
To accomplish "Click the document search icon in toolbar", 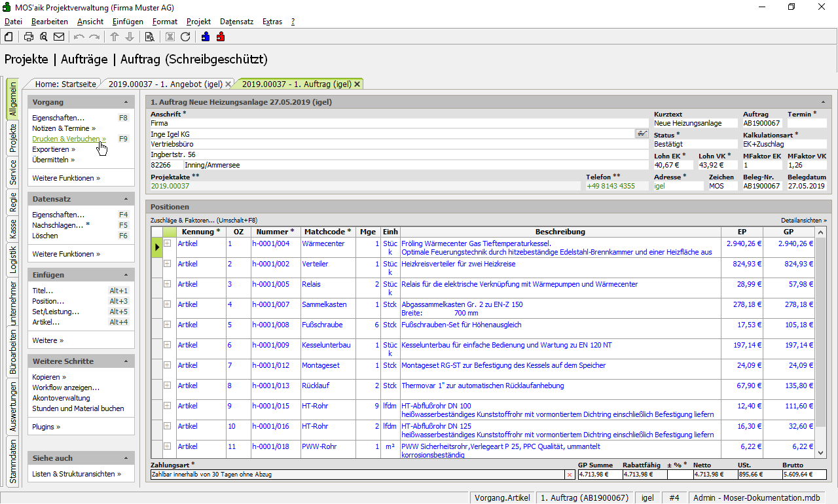I will [150, 37].
